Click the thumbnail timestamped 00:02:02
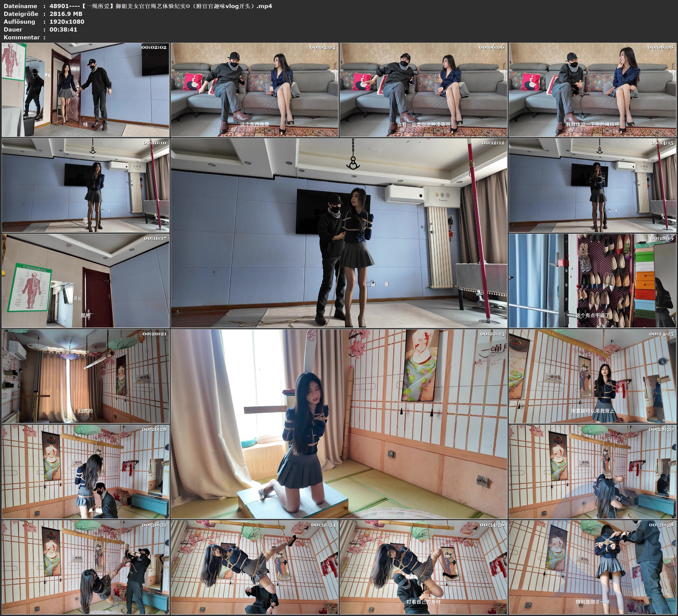Viewport: 678px width, 616px height. coord(85,90)
